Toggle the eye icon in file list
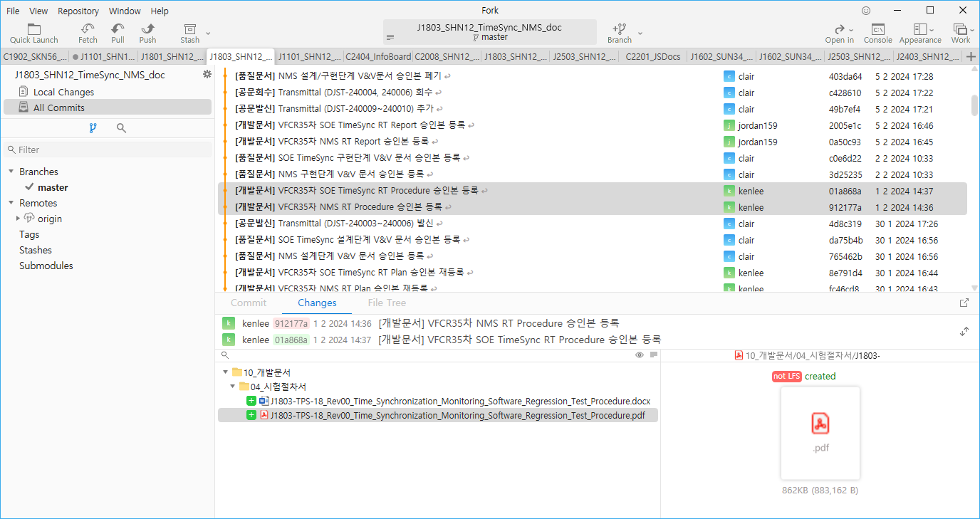 click(x=640, y=355)
